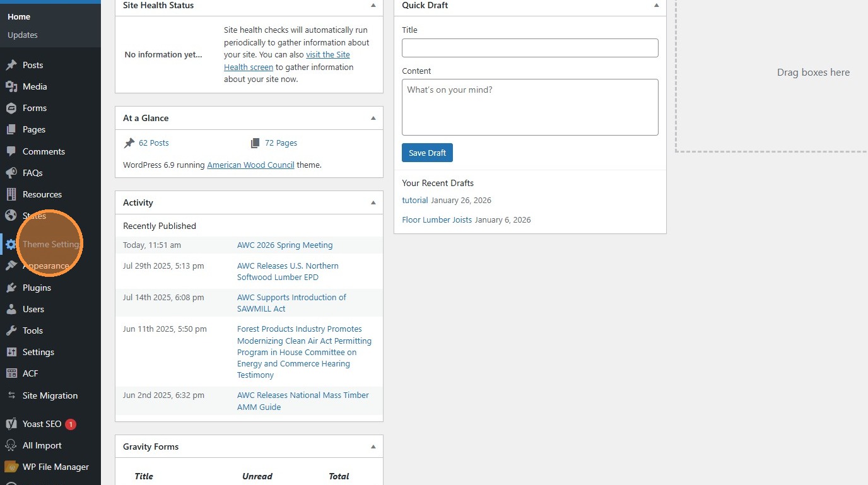This screenshot has height=485, width=868.
Task: Click the Plugins plug icon
Action: point(11,288)
